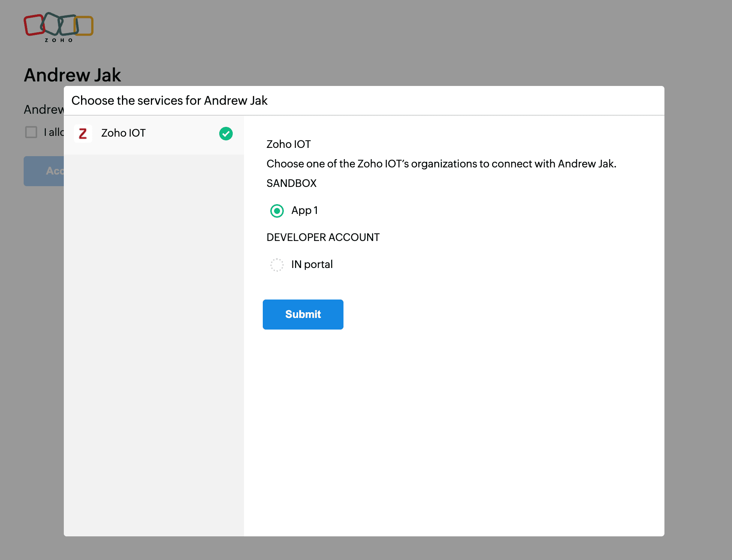Click the 'App 1' label text
The image size is (732, 560).
click(x=304, y=211)
